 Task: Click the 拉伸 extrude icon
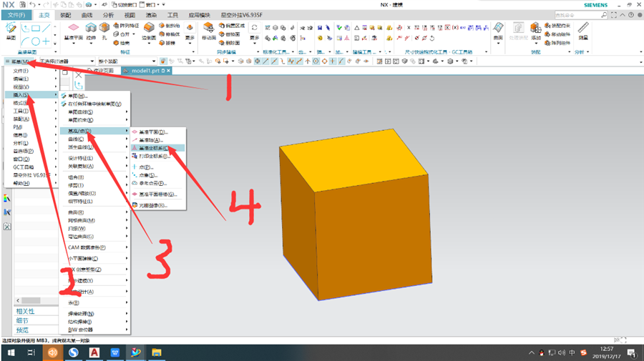coord(91,28)
